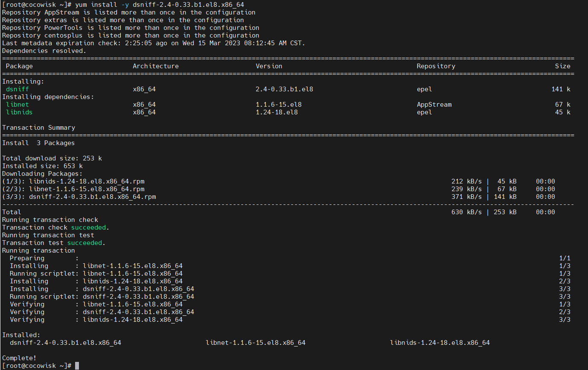Click the 'Preparing' line
Screen dimensions: 588x370
(290, 258)
